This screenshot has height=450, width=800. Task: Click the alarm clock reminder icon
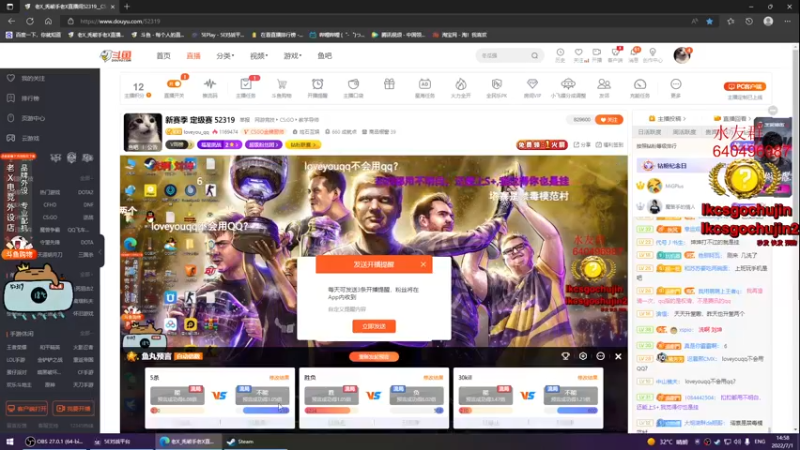(317, 84)
